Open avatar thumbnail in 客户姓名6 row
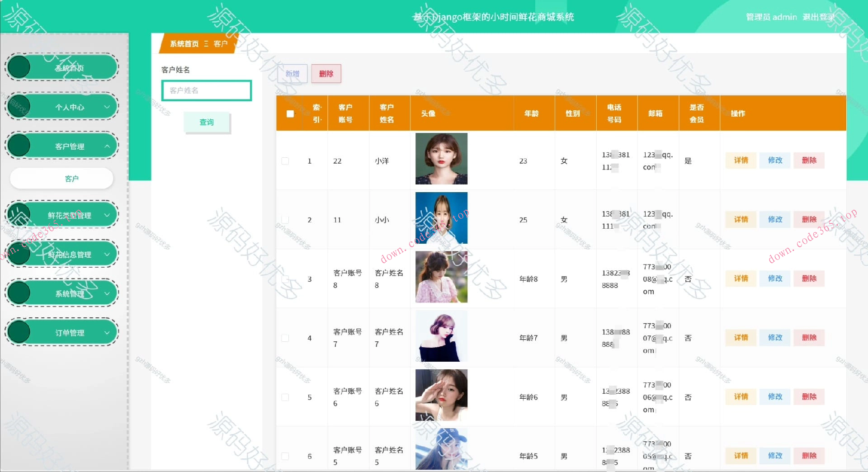The width and height of the screenshot is (868, 472). coord(441,395)
